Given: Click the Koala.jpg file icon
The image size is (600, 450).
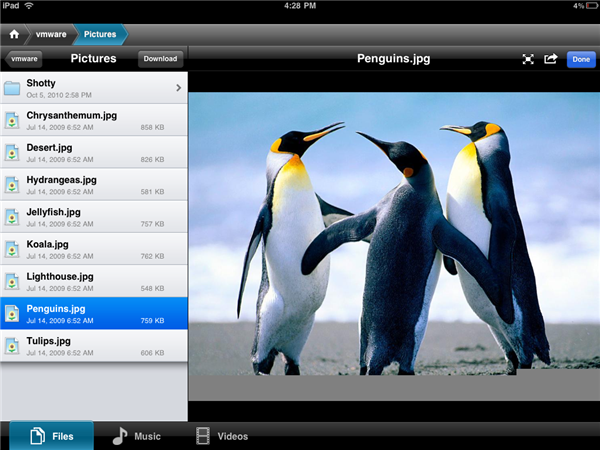Looking at the screenshot, I should click(x=12, y=249).
